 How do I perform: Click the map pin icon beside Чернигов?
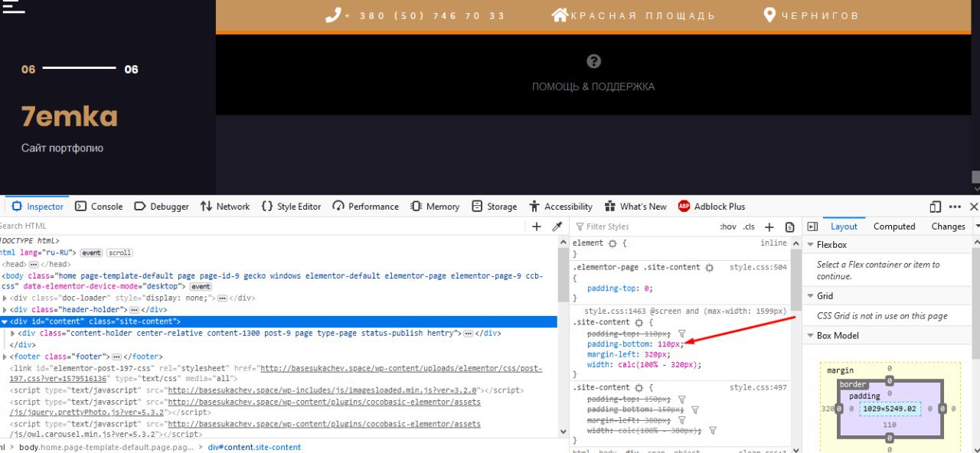tap(769, 15)
